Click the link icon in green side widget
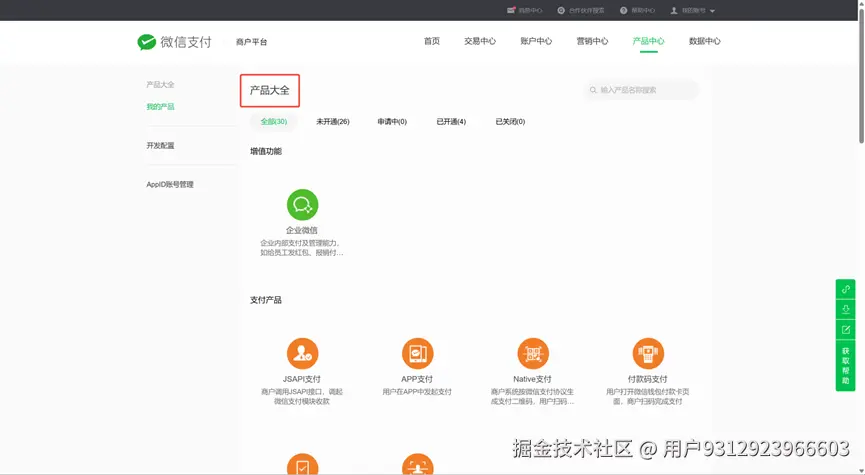 [x=846, y=289]
